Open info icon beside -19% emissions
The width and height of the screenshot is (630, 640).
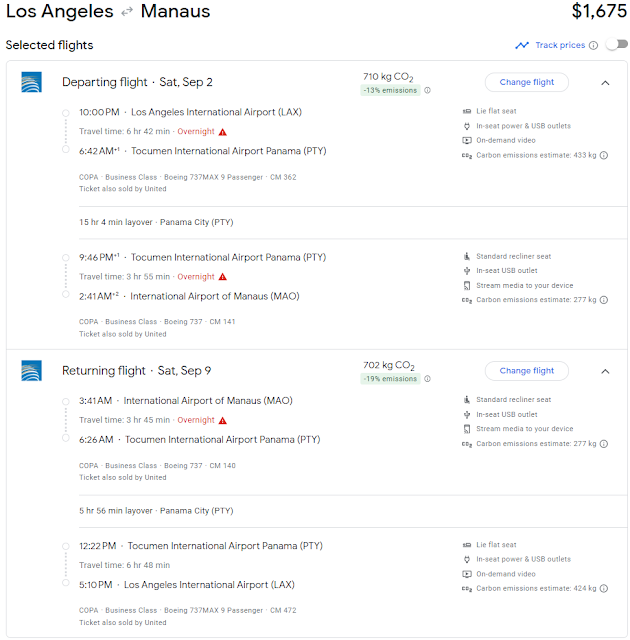click(427, 379)
